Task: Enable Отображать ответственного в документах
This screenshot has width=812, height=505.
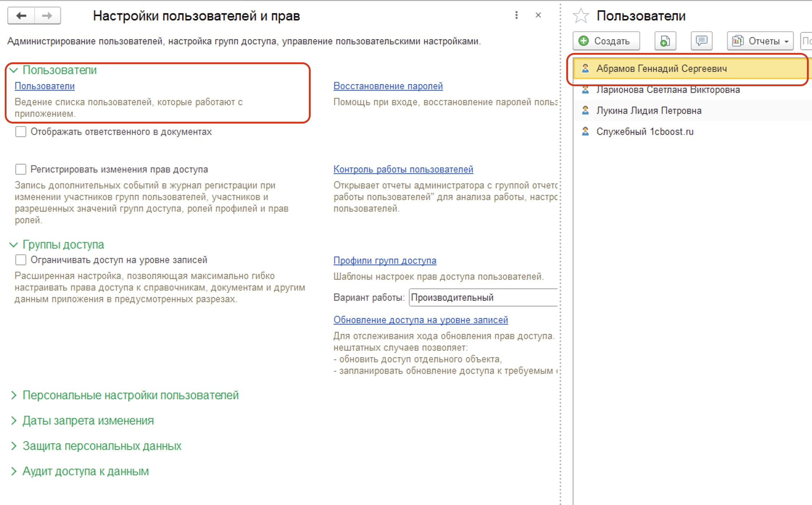Action: click(x=20, y=132)
